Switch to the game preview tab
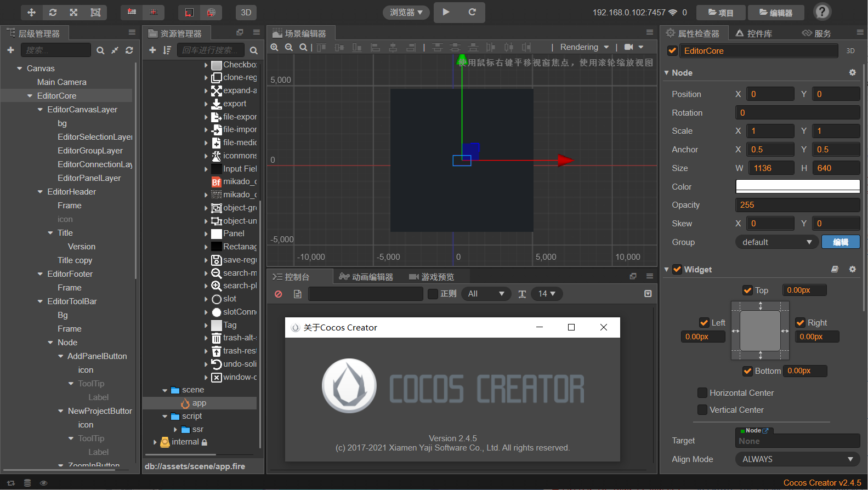868x490 pixels. pos(432,277)
